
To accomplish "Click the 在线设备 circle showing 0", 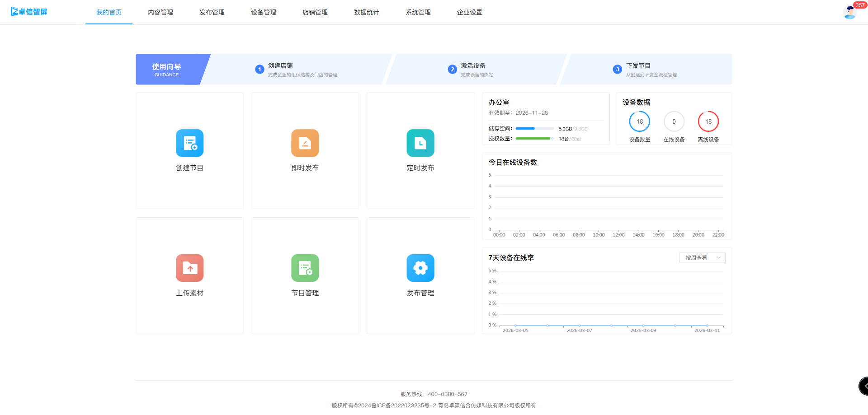I will (x=674, y=121).
